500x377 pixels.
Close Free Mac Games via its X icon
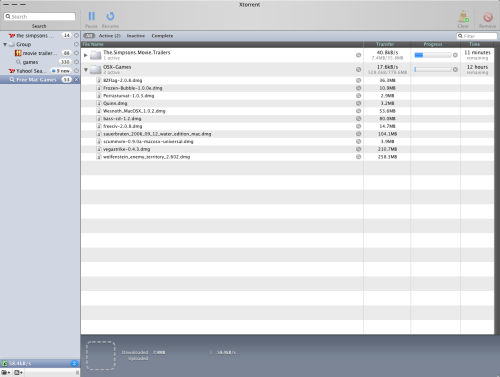tap(76, 80)
